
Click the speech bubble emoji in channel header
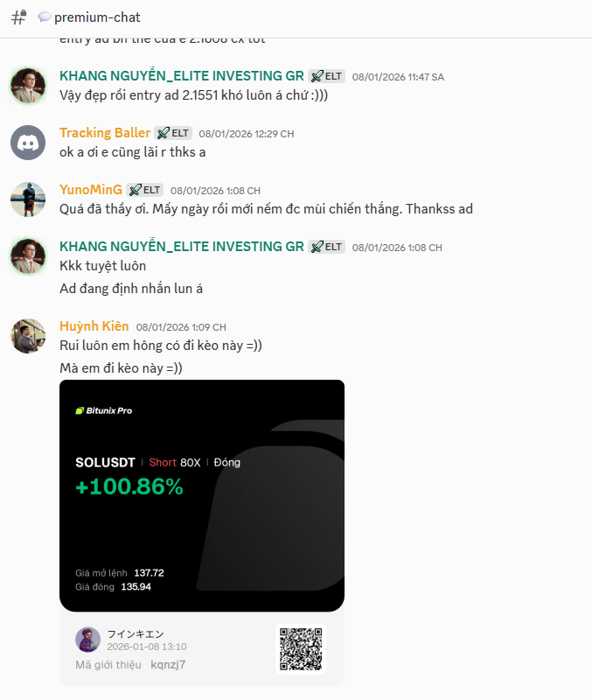[x=45, y=17]
